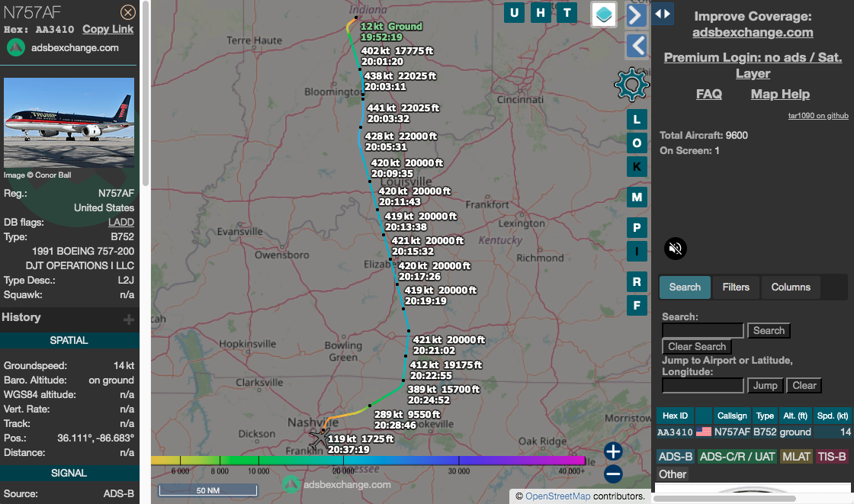Click the left panel vertical scrollbar

click(145, 94)
